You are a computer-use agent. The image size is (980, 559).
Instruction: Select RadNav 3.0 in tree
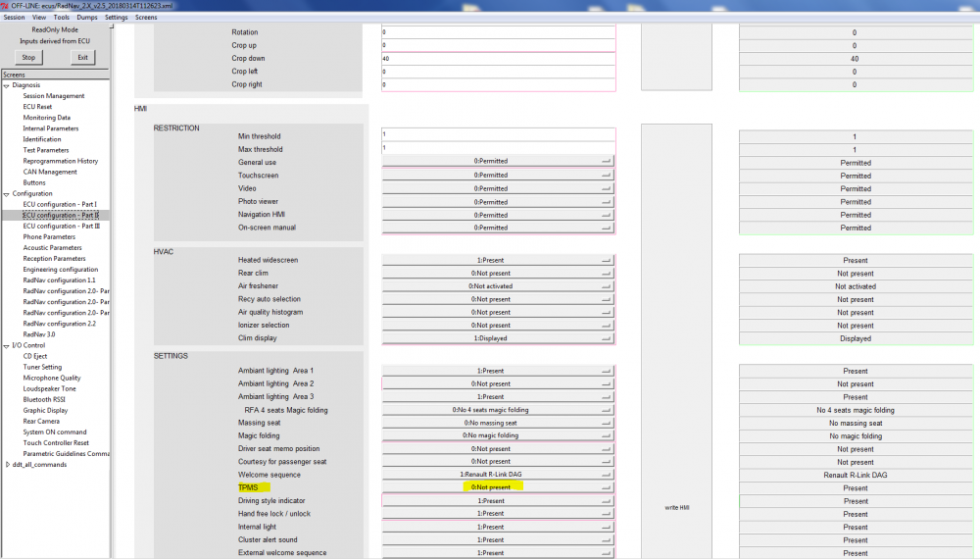tap(39, 334)
